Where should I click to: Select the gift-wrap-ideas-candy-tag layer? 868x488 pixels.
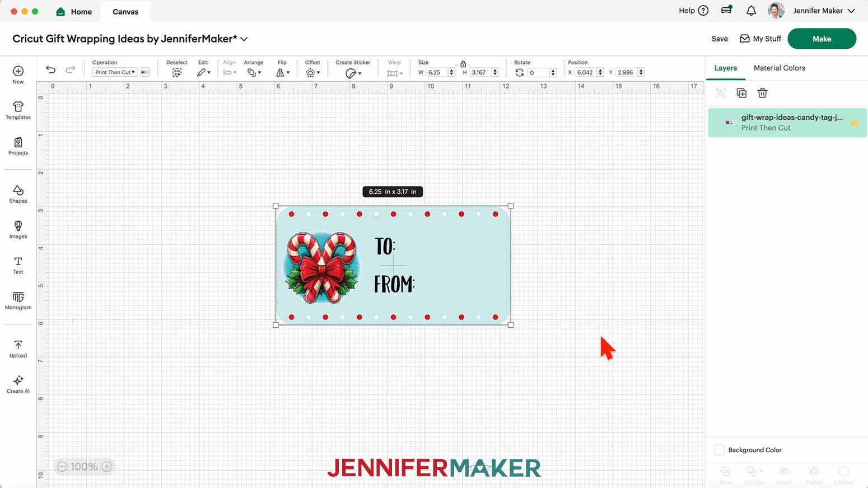click(x=787, y=123)
